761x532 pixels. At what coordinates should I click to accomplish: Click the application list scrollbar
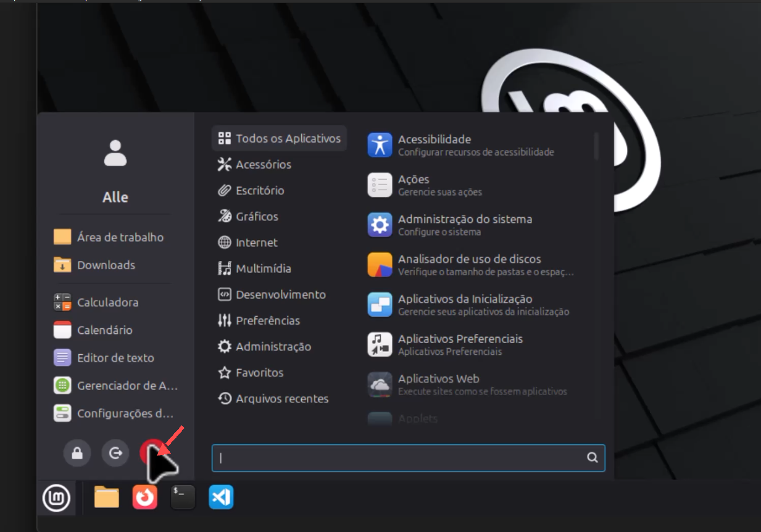(x=596, y=146)
